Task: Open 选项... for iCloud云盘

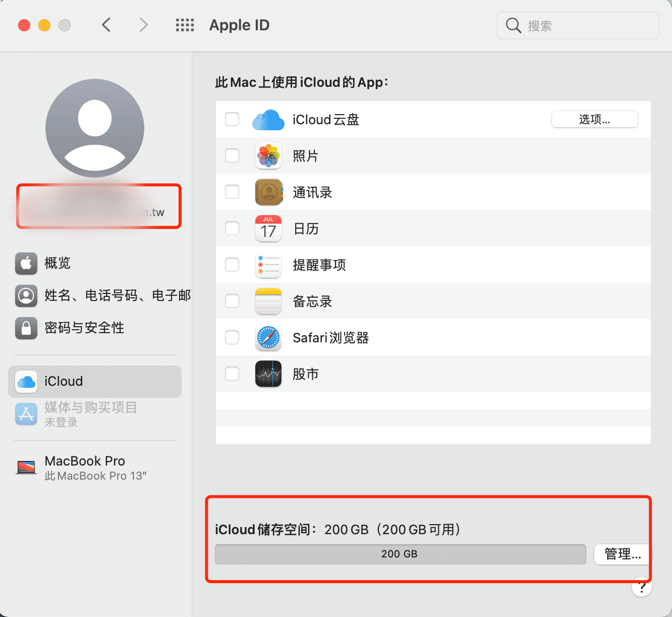Action: click(594, 120)
